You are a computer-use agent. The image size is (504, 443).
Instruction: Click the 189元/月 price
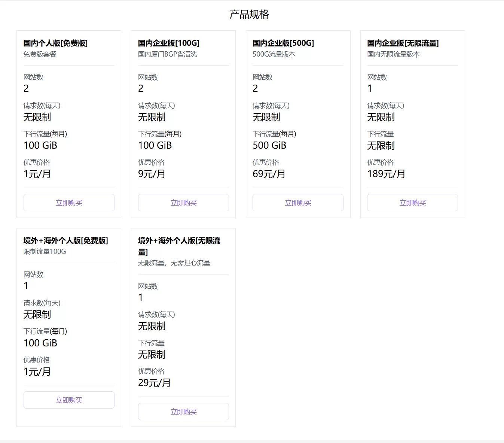tap(386, 174)
